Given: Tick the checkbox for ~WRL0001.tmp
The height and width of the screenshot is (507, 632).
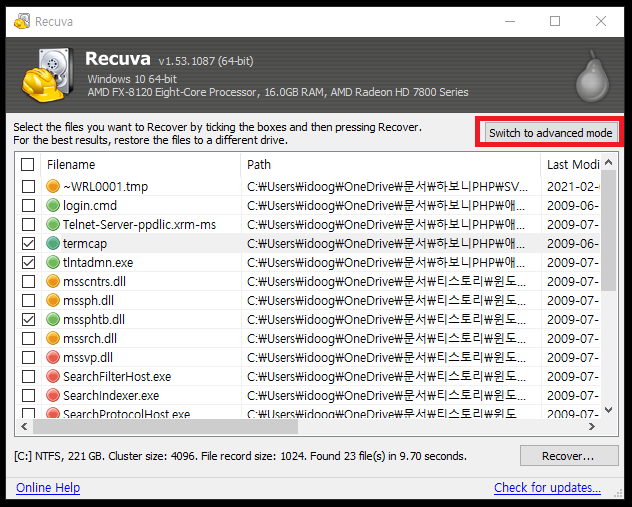Looking at the screenshot, I should 28,186.
